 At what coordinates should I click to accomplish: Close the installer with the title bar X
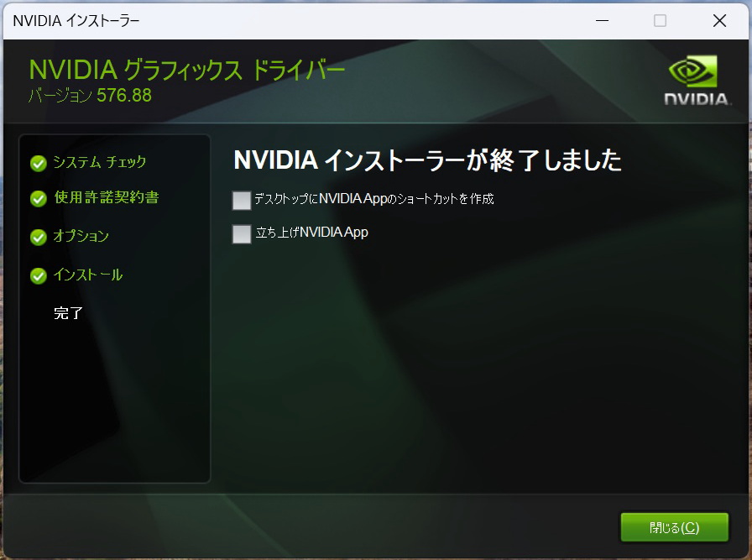pyautogui.click(x=719, y=20)
